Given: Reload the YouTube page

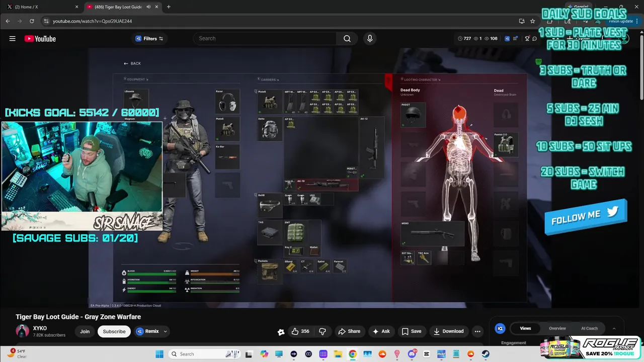Looking at the screenshot, I should pos(32,21).
